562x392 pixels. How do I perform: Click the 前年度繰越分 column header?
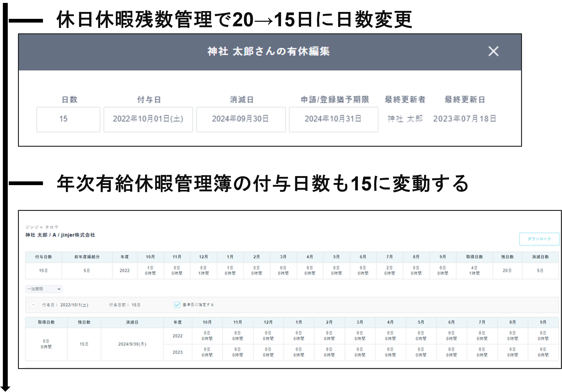87,257
